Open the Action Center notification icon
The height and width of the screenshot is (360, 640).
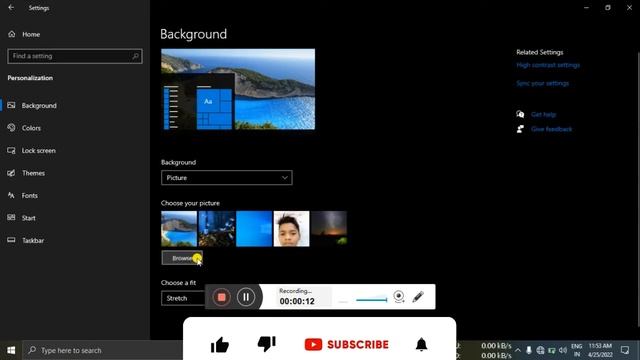(625, 350)
